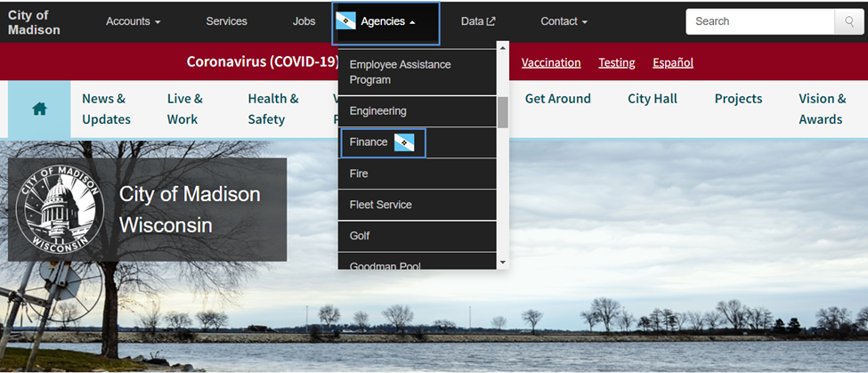Click the City of Madison Wisconsin heading text
Image resolution: width=868 pixels, height=373 pixels.
point(190,210)
